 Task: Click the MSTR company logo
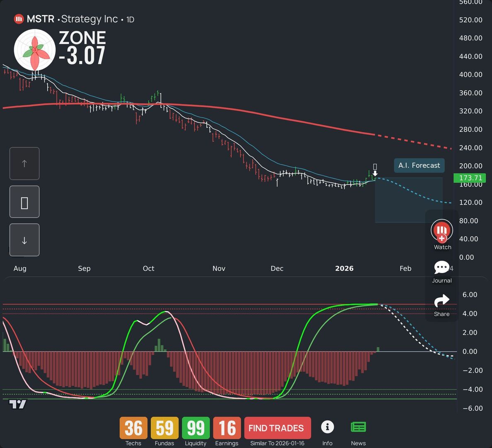(x=18, y=19)
